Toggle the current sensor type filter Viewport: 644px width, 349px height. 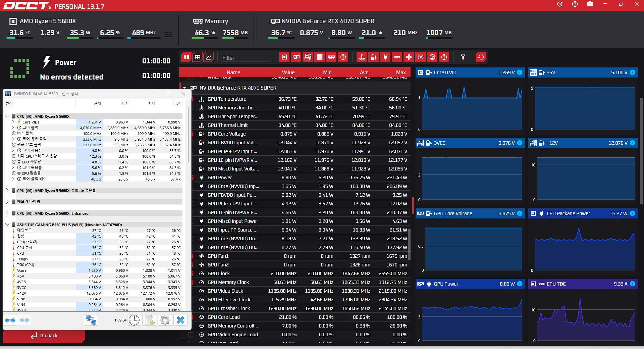point(397,57)
